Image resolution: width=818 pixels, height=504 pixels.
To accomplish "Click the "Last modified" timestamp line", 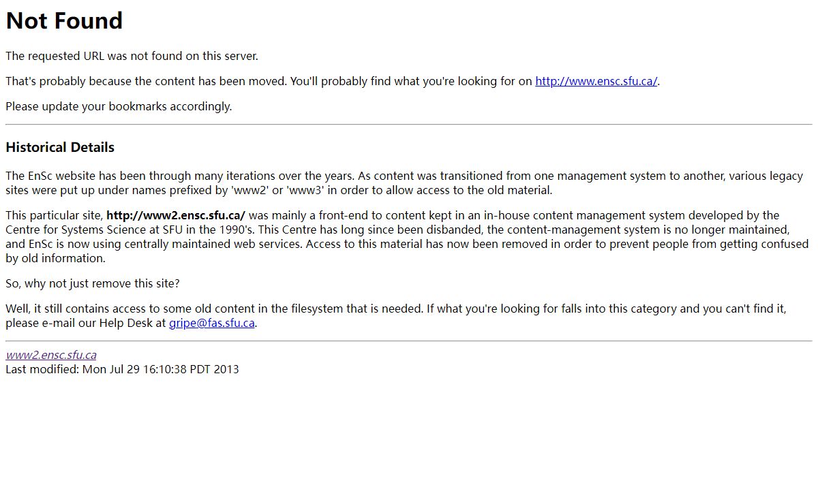I will tap(123, 369).
